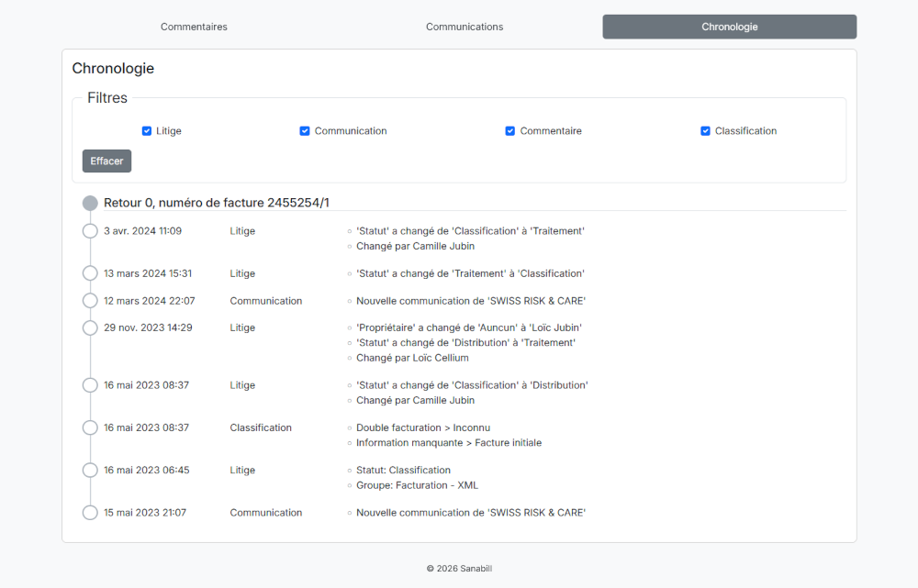The image size is (918, 588).
Task: Click the circle marker on the 12 mars 2024 entry
Action: pyautogui.click(x=89, y=299)
